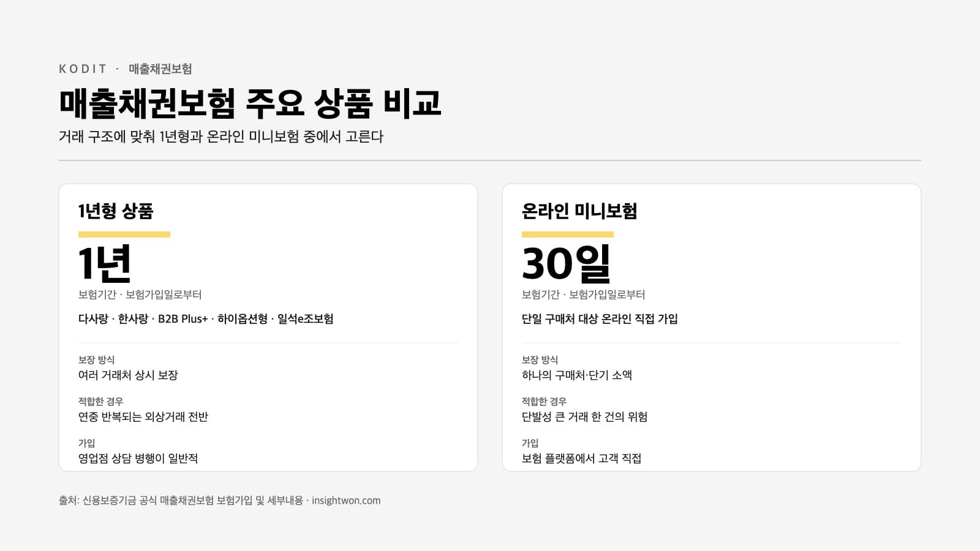
Task: Click the header tag '매출채권보험' beside KODIT
Action: (x=160, y=69)
